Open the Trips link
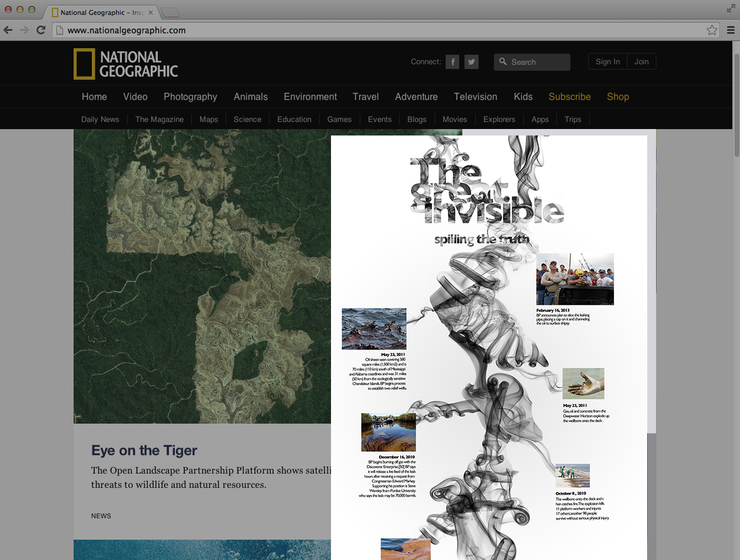This screenshot has width=740, height=560. coord(573,119)
